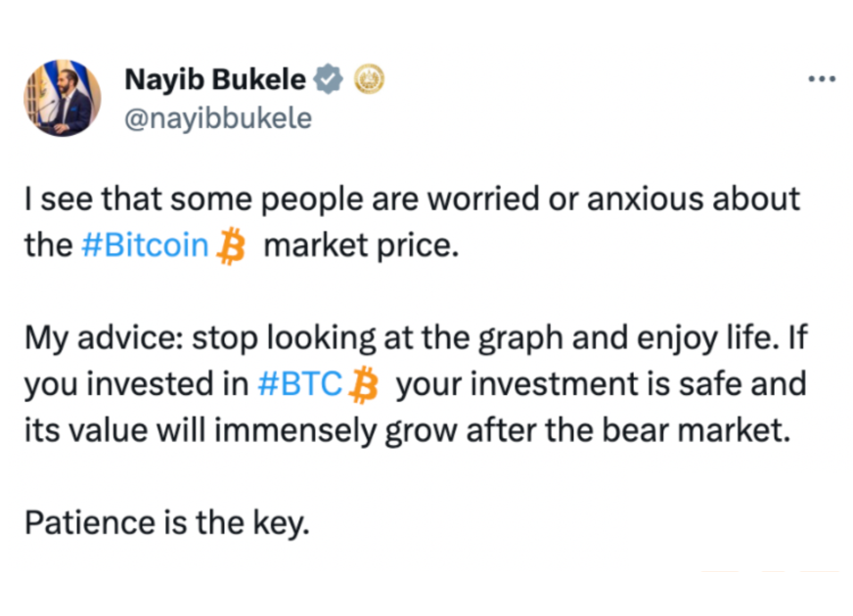Click the Bitcoin symbol after #Bitcoin
The height and width of the screenshot is (616, 853).
[x=232, y=245]
